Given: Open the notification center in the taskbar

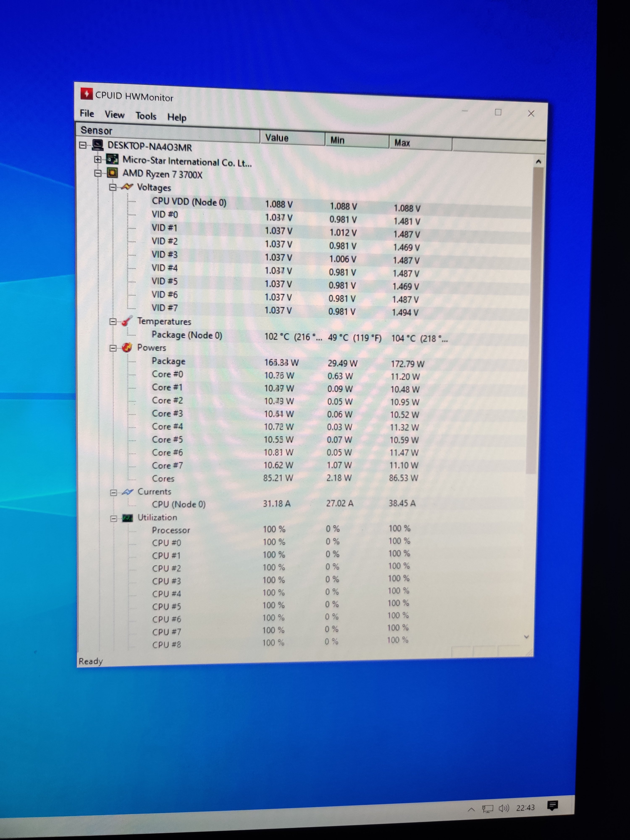Looking at the screenshot, I should [x=552, y=805].
